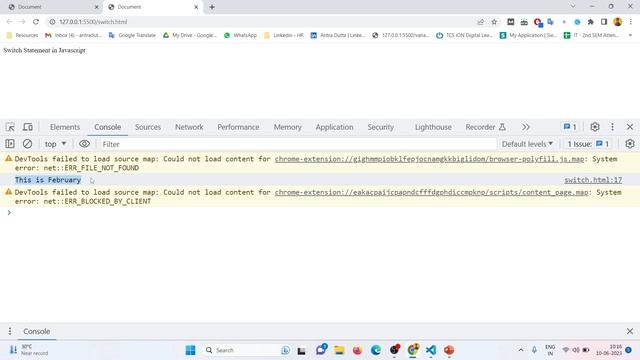Reload the page
The height and width of the screenshot is (360, 640).
[36, 22]
